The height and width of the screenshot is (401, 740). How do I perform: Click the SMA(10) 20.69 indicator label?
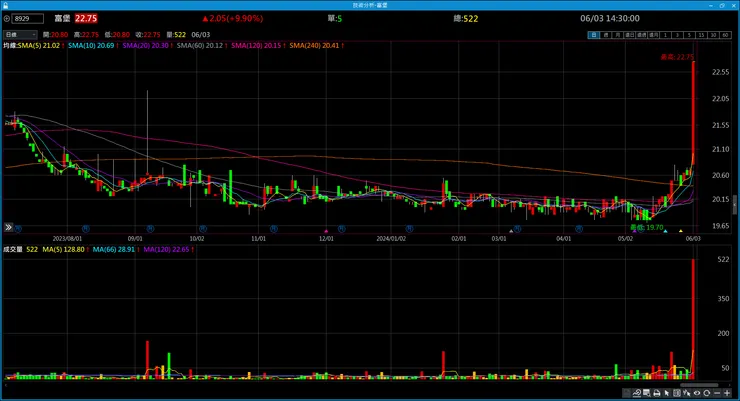(91, 45)
